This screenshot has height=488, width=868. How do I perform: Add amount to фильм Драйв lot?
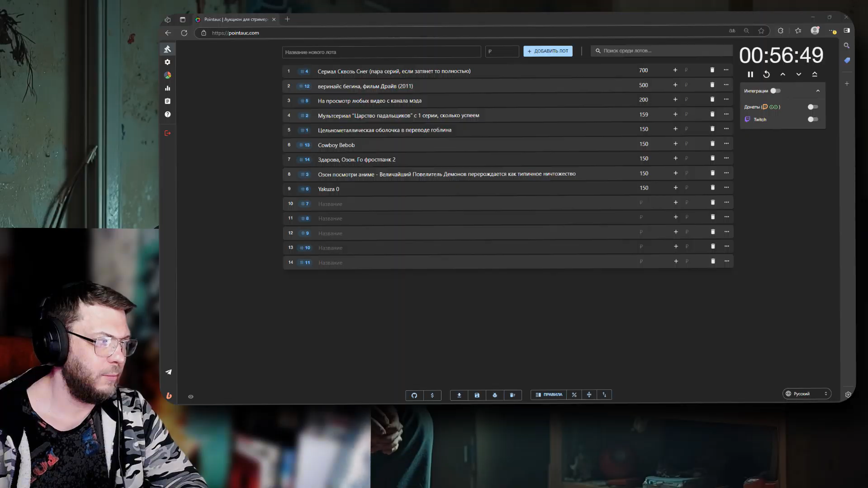pyautogui.click(x=675, y=85)
